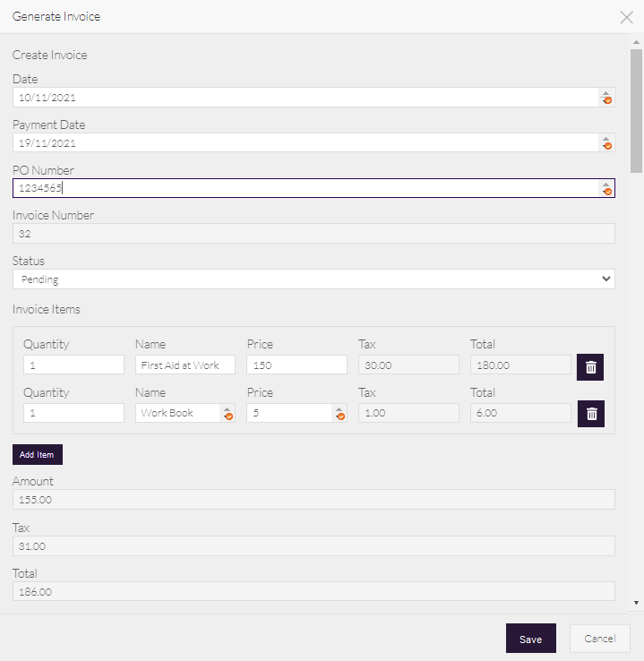This screenshot has width=644, height=661.
Task: Click the vertical scrollbar thumb
Action: 636,111
